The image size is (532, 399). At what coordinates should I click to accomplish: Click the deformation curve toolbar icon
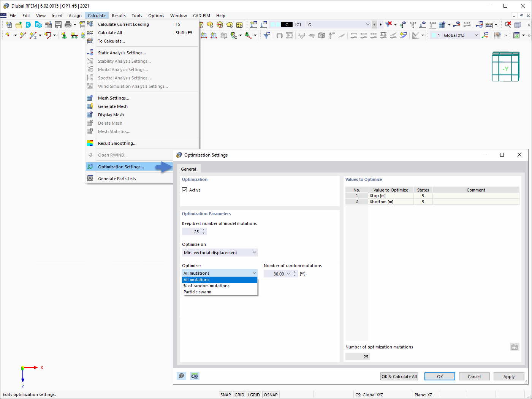[x=302, y=35]
